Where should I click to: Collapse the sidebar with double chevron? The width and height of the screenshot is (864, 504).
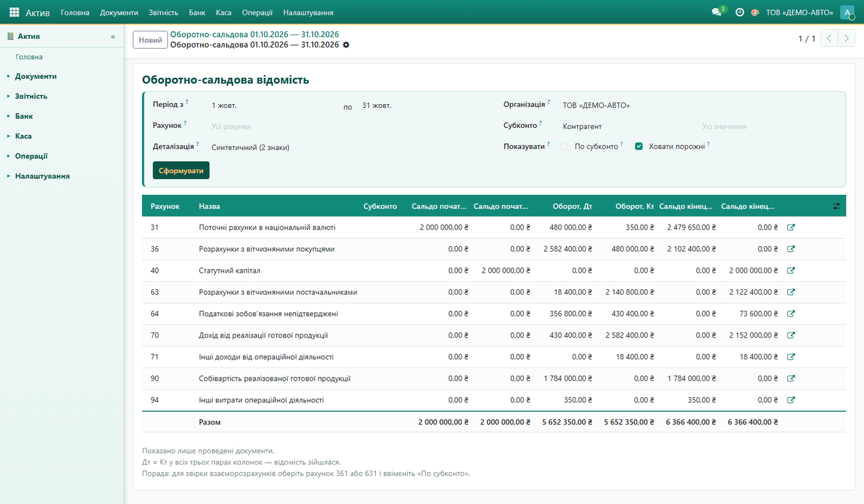pos(113,36)
